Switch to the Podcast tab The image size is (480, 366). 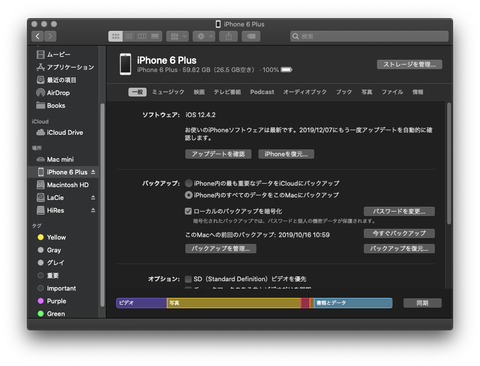[x=262, y=92]
